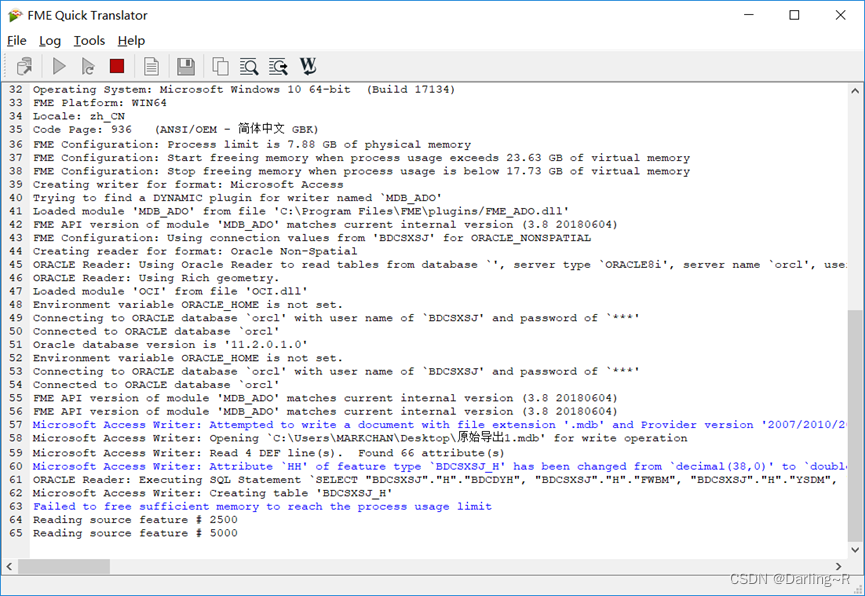Click line 'Operating System: Microsoft Windows 10'
This screenshot has width=865, height=596.
(x=244, y=89)
